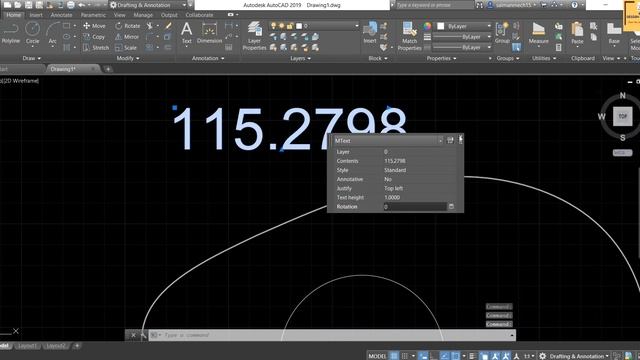Open the layer list dropdown
The width and height of the screenshot is (640, 360).
click(x=356, y=26)
